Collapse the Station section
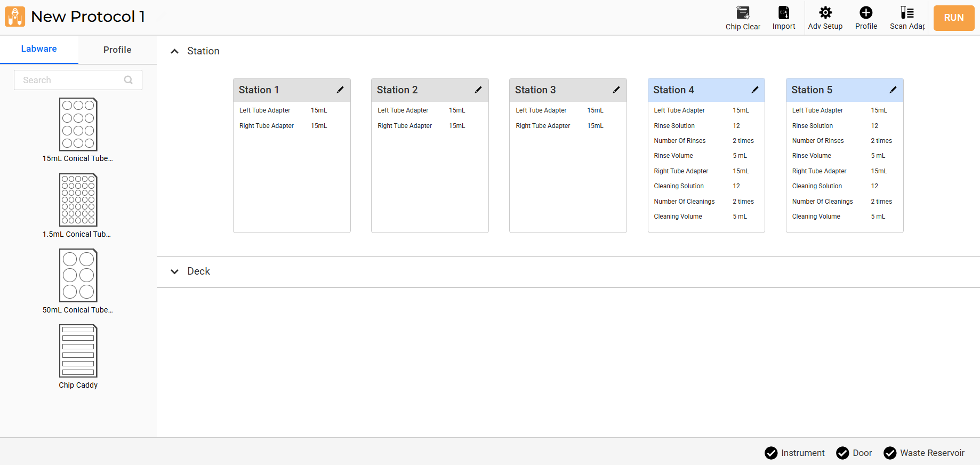Viewport: 980px width, 465px height. (x=174, y=51)
